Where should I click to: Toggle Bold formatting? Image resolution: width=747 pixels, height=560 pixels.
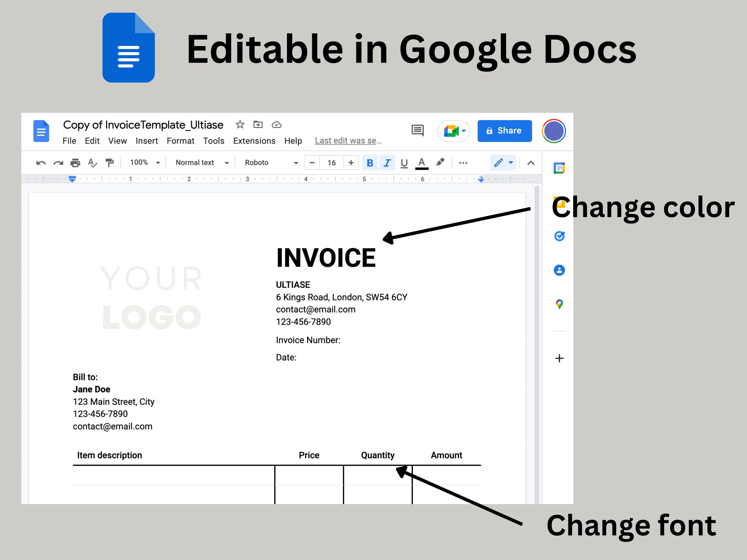[x=370, y=163]
